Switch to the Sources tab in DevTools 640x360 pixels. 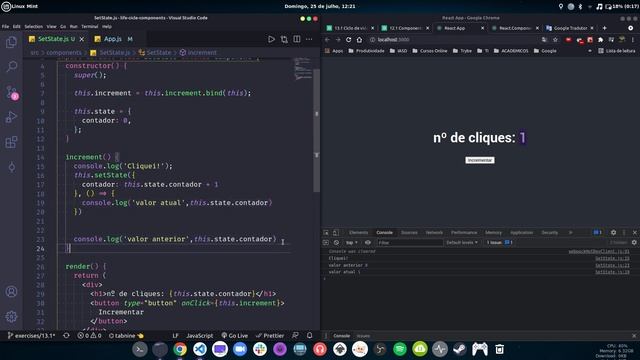click(409, 232)
